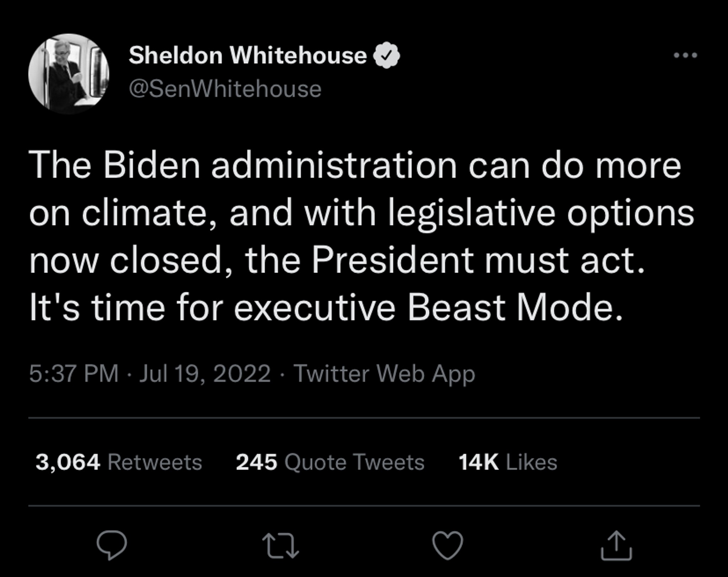Screen dimensions: 728x577
Task: Open the Twitter Web App source link
Action: 385,374
